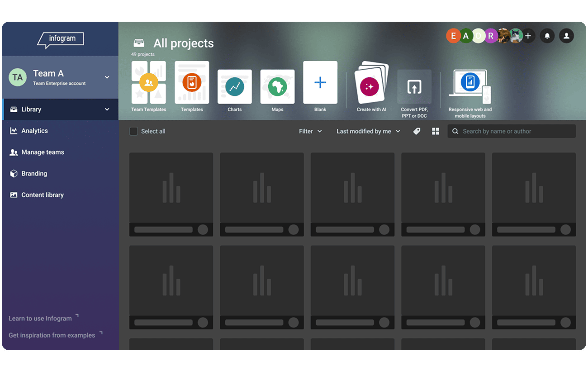Open Create with AI

click(371, 87)
